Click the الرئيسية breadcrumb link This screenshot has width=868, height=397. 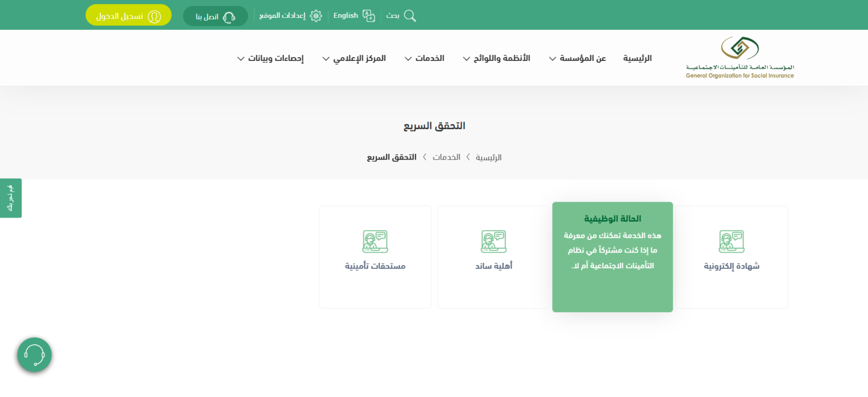pos(489,157)
